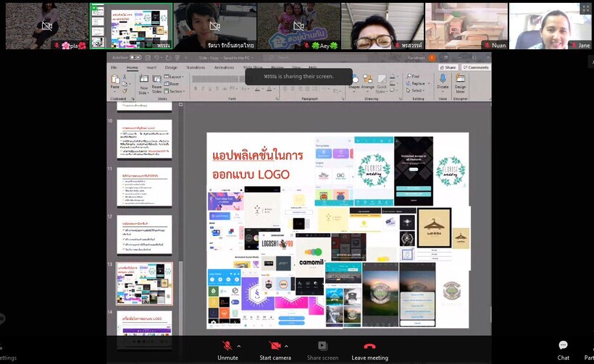The image size is (594, 364).
Task: Click the Find magnifier icon
Action: [409, 76]
